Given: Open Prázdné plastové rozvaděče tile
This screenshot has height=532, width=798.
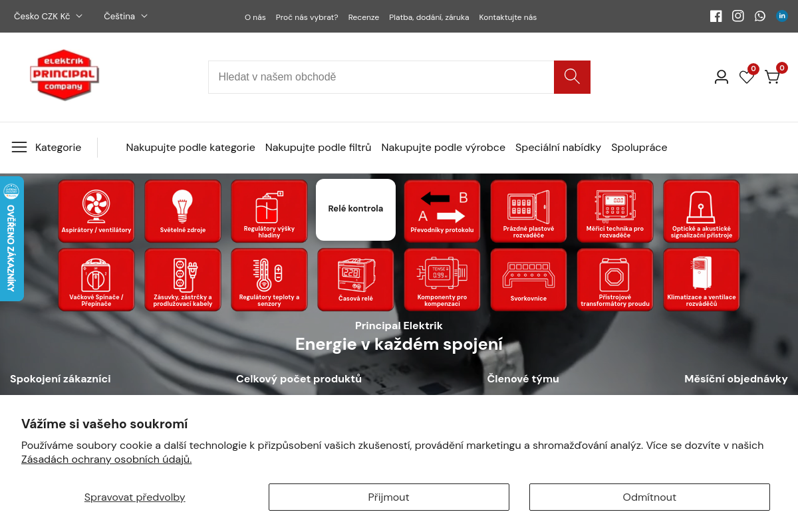Looking at the screenshot, I should pyautogui.click(x=529, y=211).
